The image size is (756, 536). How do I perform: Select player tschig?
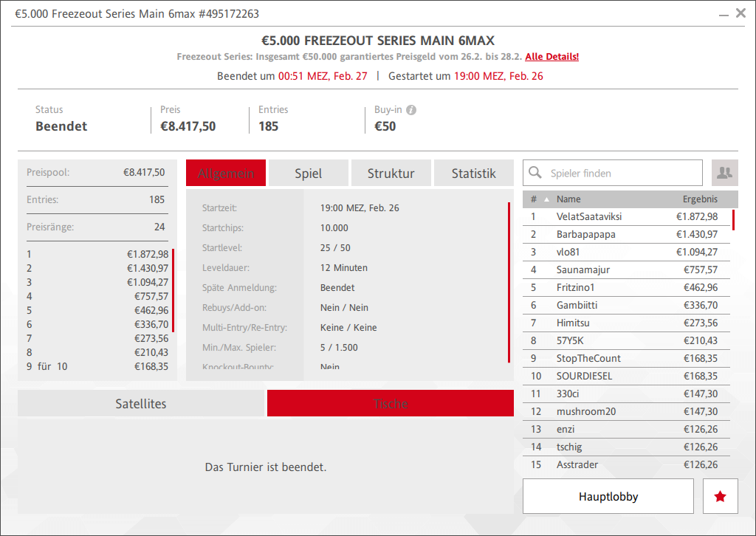tap(626, 447)
